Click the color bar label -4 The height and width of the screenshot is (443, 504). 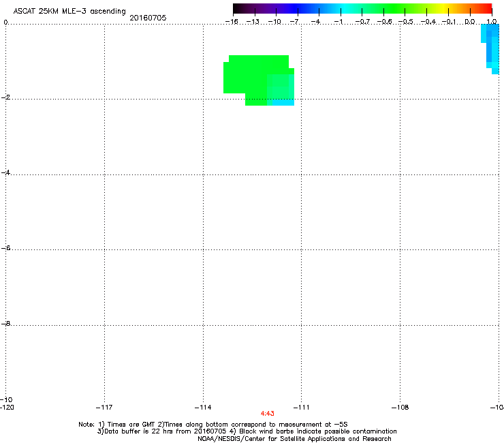[x=315, y=22]
